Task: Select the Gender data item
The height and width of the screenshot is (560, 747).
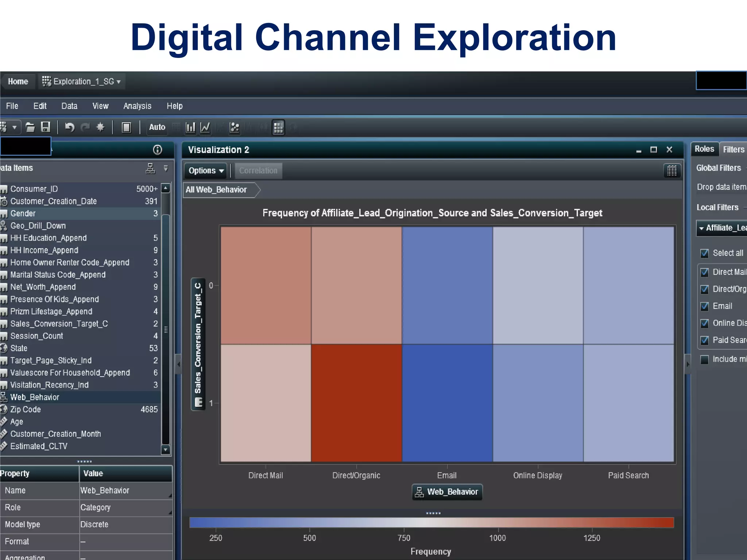Action: pyautogui.click(x=80, y=214)
